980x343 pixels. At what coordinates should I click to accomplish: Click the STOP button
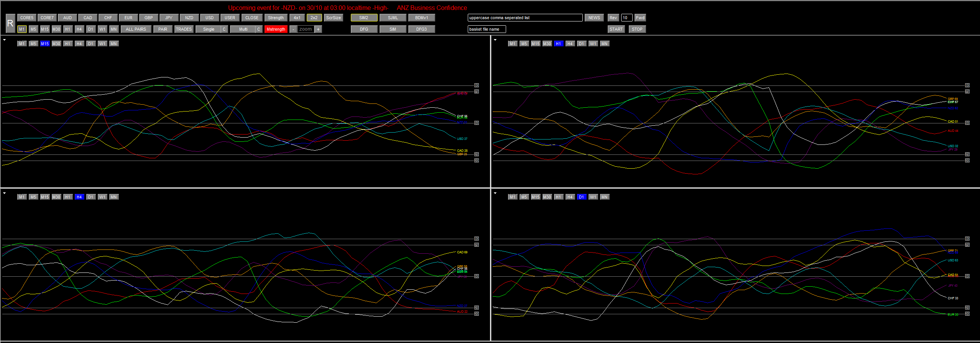point(637,29)
